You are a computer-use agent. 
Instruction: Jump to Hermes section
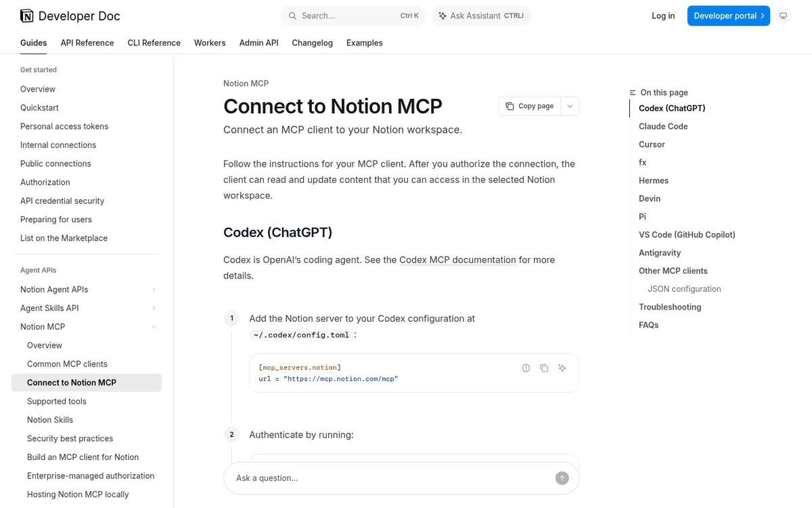click(x=654, y=181)
